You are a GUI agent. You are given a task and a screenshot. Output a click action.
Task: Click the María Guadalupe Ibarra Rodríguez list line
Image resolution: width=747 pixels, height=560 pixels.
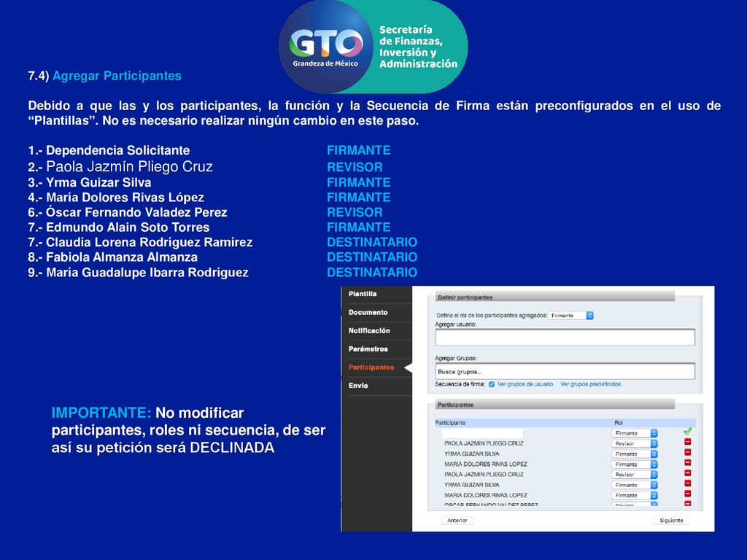click(138, 273)
